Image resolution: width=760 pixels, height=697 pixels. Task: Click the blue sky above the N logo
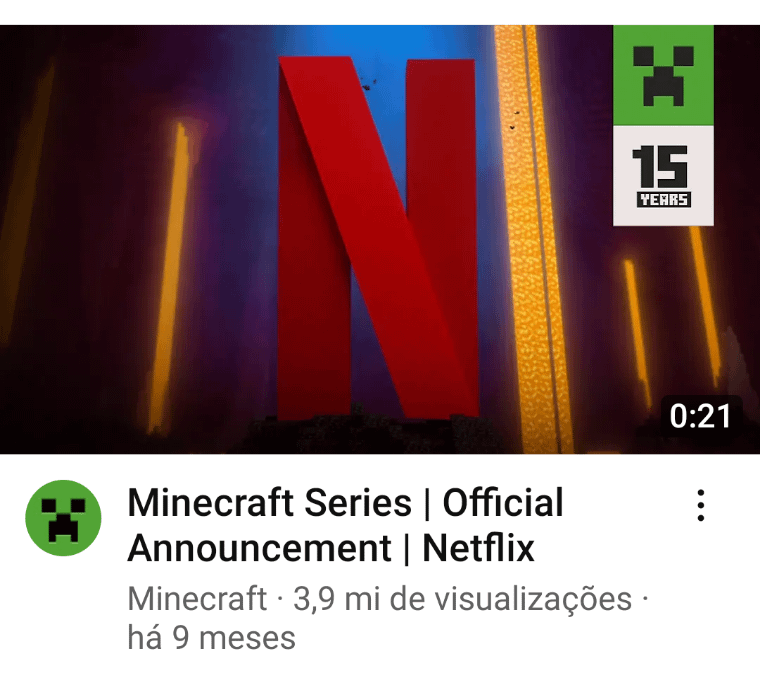click(378, 40)
